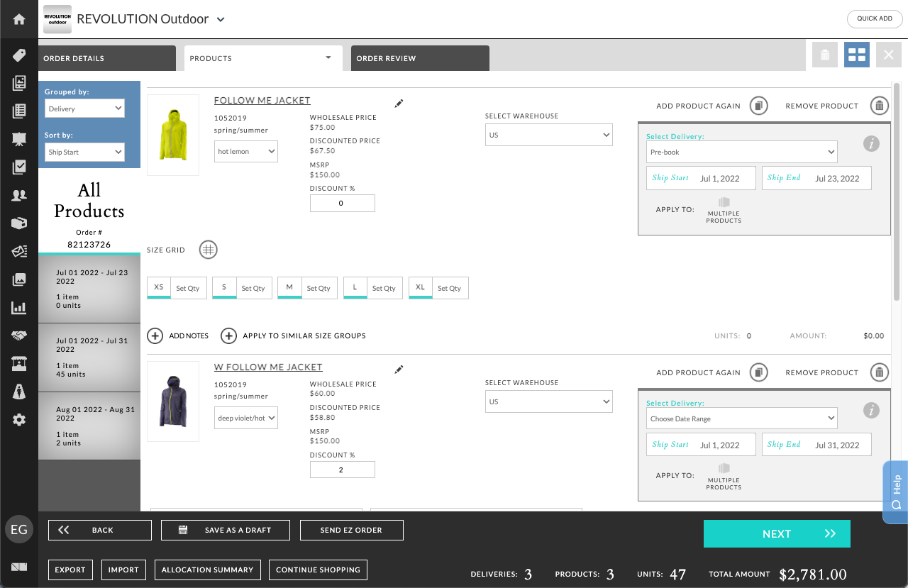Viewport: 908px width, 588px height.
Task: Click Continue Shopping button
Action: pyautogui.click(x=318, y=570)
